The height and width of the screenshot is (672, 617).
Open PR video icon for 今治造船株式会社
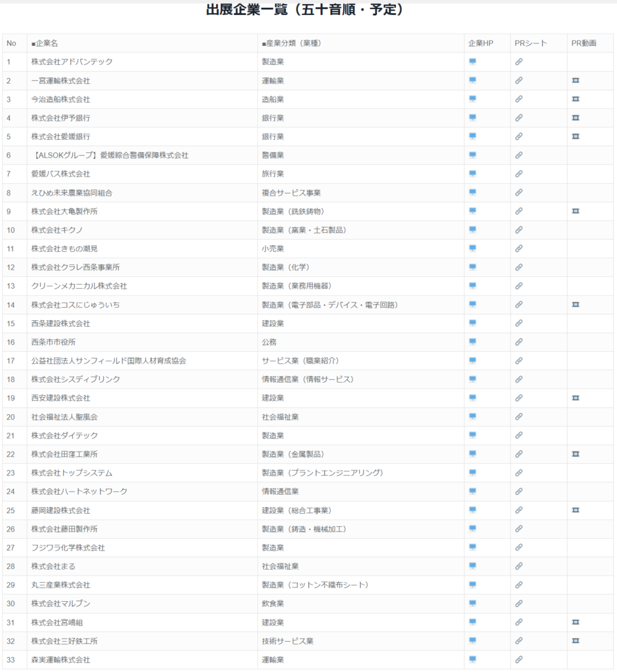pyautogui.click(x=576, y=99)
